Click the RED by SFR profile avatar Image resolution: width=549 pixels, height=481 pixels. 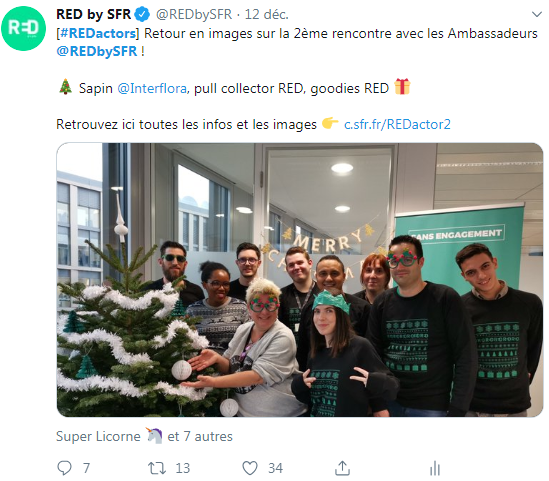[23, 28]
